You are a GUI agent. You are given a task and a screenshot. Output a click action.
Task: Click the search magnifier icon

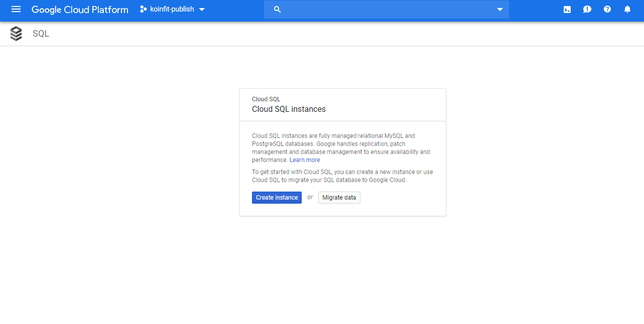(x=277, y=10)
